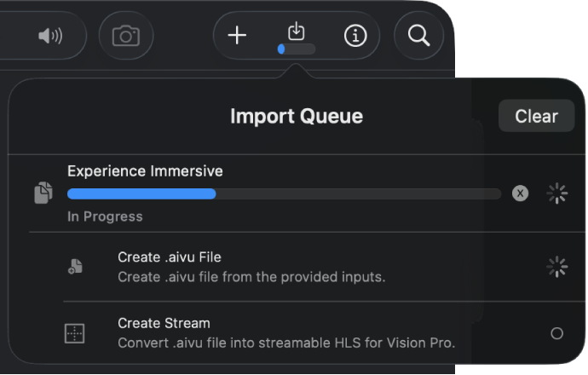
Task: Click the In Progress status label
Action: (105, 216)
